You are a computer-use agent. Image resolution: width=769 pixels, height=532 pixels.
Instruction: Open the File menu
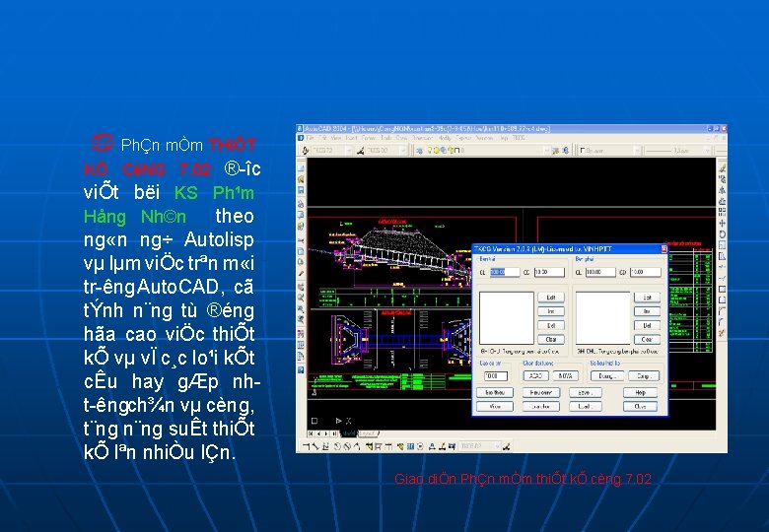tap(310, 138)
